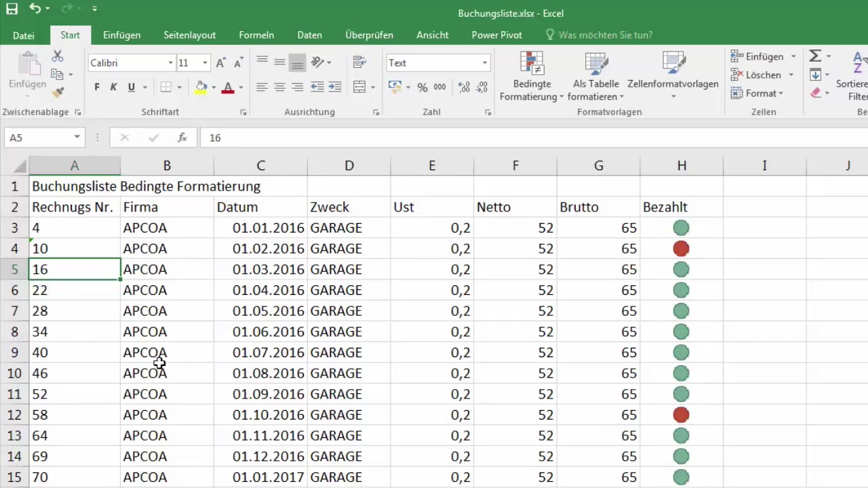Expand the Name Box dropdown arrow
The height and width of the screenshot is (488, 868).
(77, 138)
